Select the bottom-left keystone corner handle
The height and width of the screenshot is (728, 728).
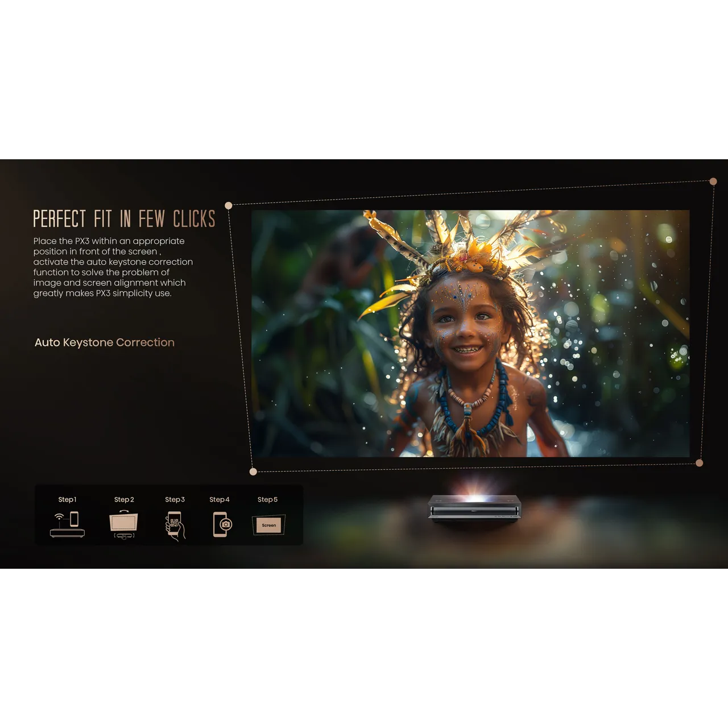[253, 471]
